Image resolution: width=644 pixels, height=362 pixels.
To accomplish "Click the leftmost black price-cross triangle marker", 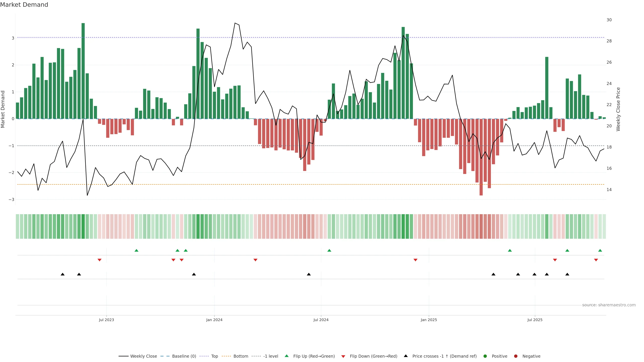I will 63,274.
